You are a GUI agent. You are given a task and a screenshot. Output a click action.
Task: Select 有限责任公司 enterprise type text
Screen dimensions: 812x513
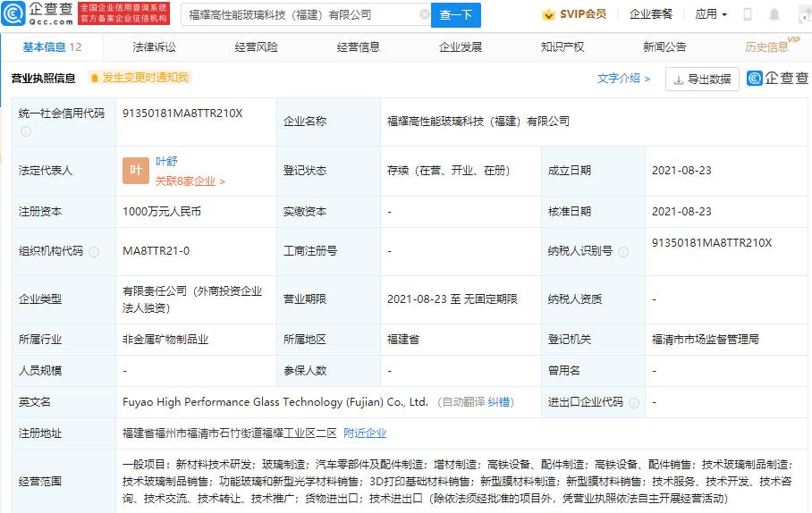point(192,299)
